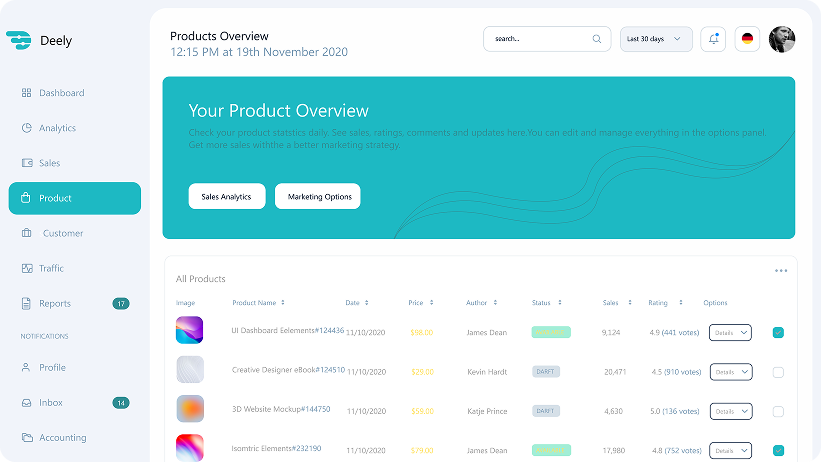The height and width of the screenshot is (462, 821).
Task: Go to Analytics in the sidebar
Action: click(x=58, y=128)
